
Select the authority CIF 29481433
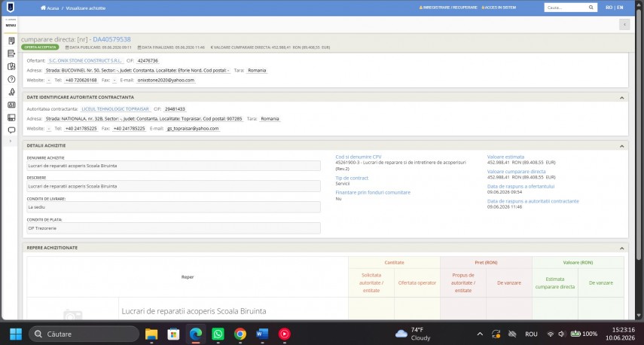(x=175, y=108)
